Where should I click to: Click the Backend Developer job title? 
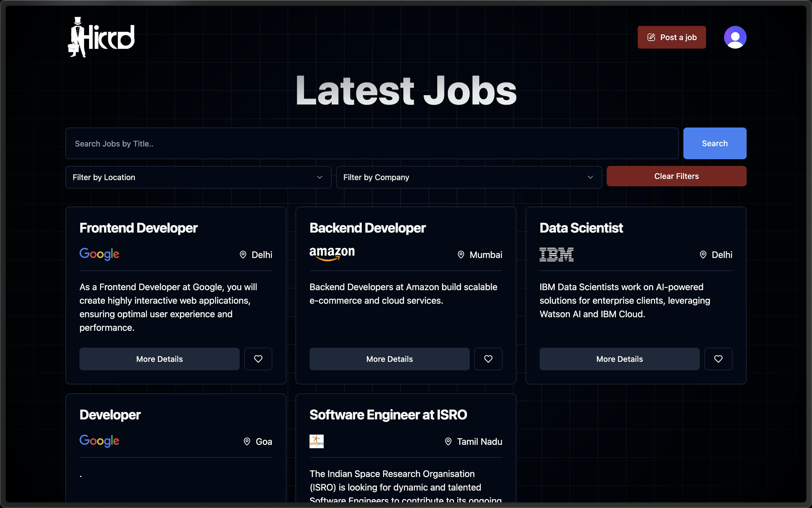(x=368, y=228)
